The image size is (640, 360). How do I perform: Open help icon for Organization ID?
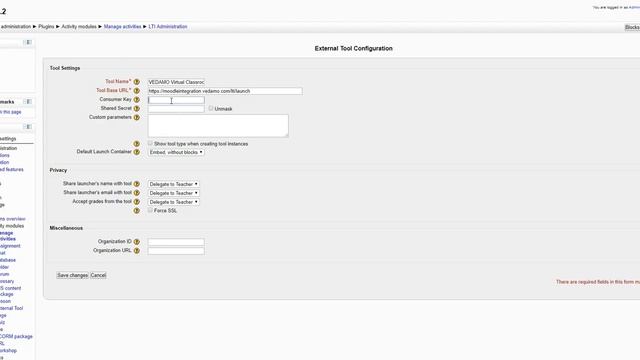point(137,242)
